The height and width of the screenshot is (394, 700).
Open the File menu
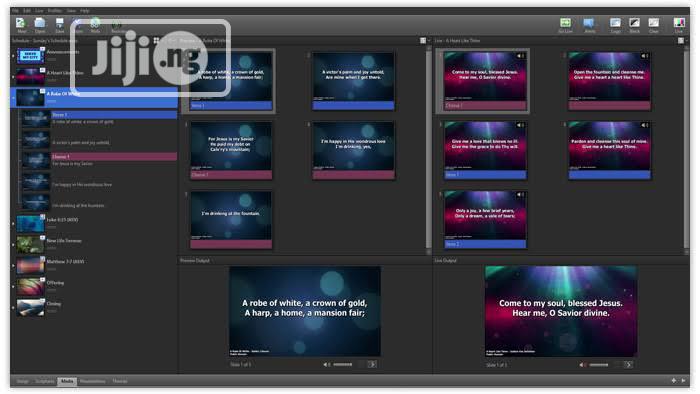point(15,10)
